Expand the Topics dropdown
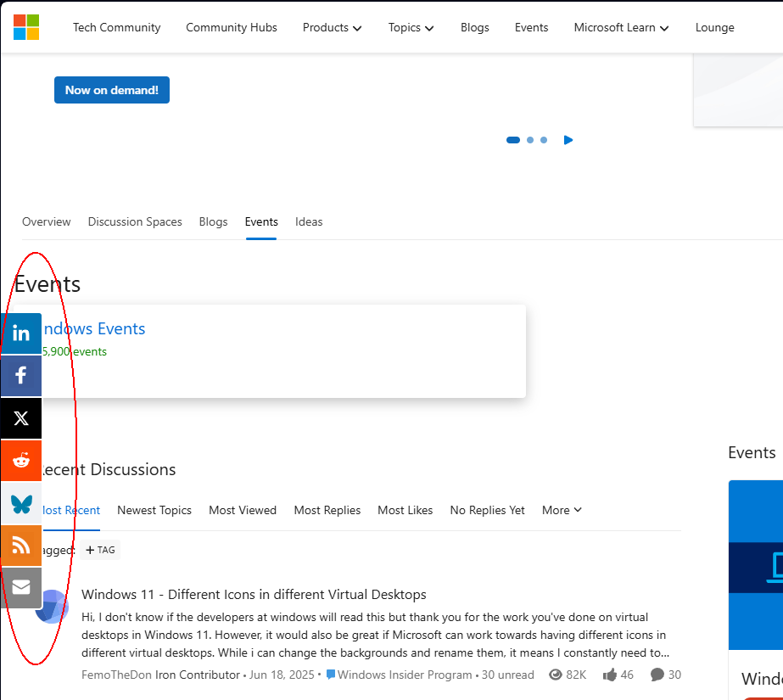 click(x=411, y=27)
